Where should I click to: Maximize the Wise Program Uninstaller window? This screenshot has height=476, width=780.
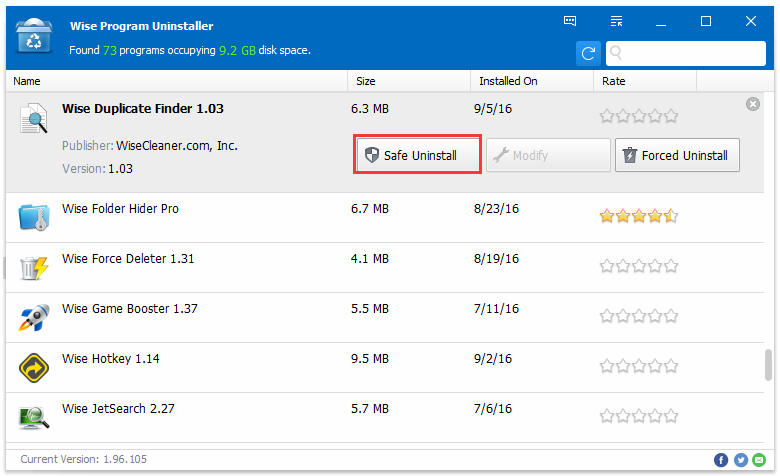tap(705, 21)
